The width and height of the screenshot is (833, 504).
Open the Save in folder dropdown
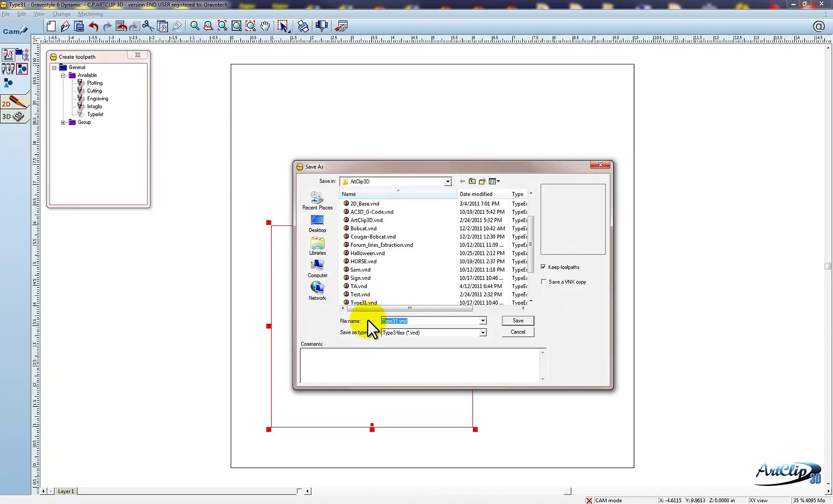[447, 182]
